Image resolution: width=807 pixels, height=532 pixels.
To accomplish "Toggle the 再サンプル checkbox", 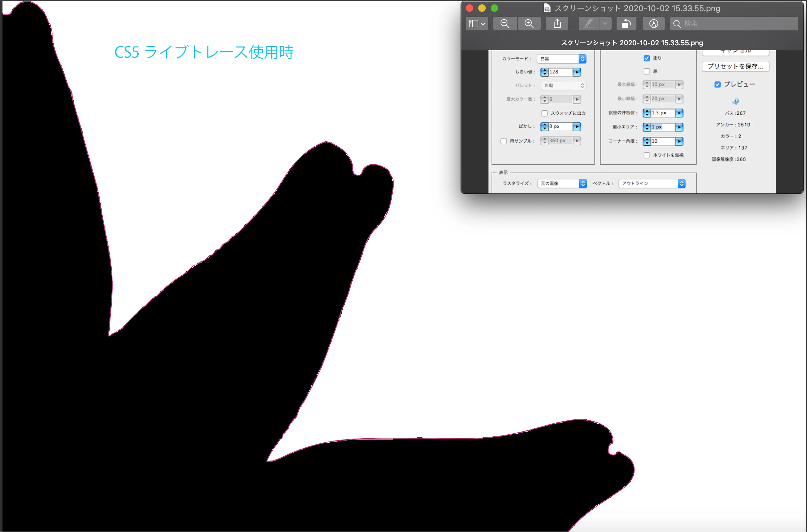I will click(504, 141).
